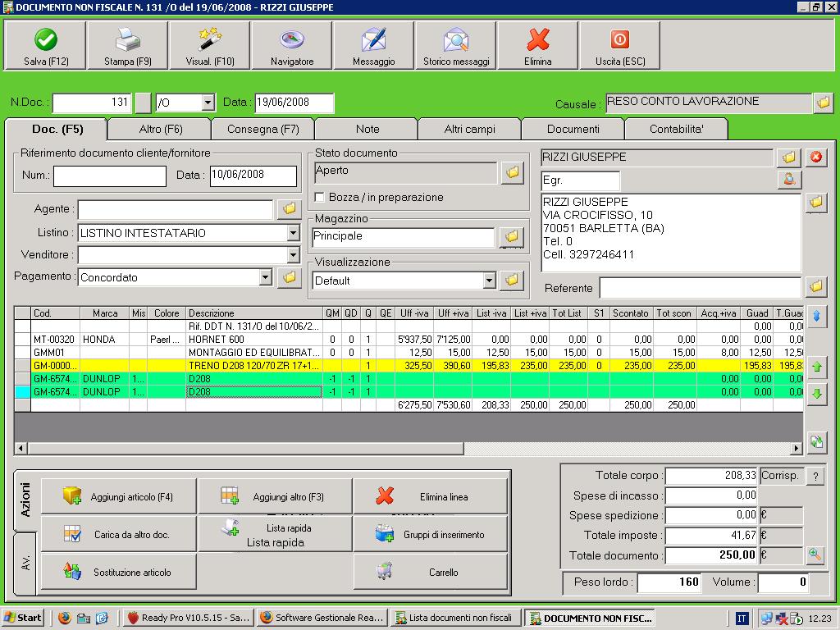Click magnifier icon next to Totale documento
The height and width of the screenshot is (630, 840).
coord(815,555)
